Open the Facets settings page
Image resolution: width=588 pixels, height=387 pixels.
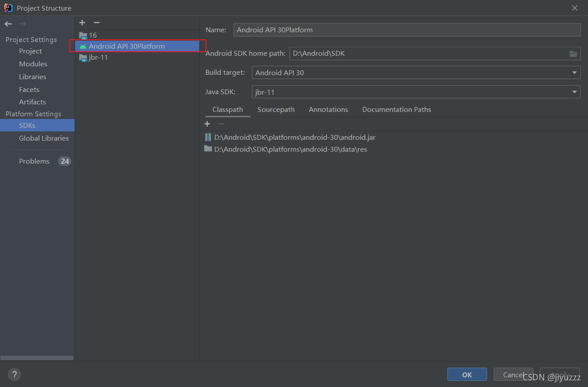[x=29, y=89]
